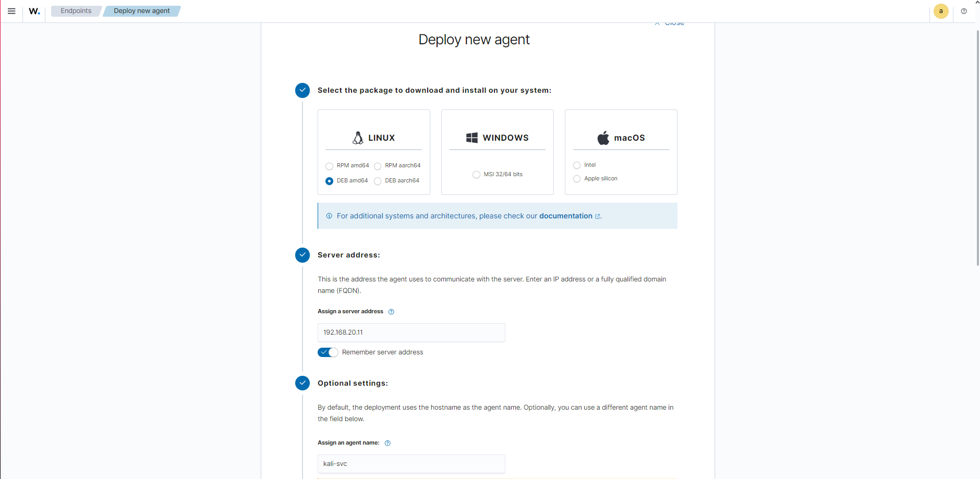Click the help icon in the top bar
This screenshot has height=479, width=980.
point(964,11)
